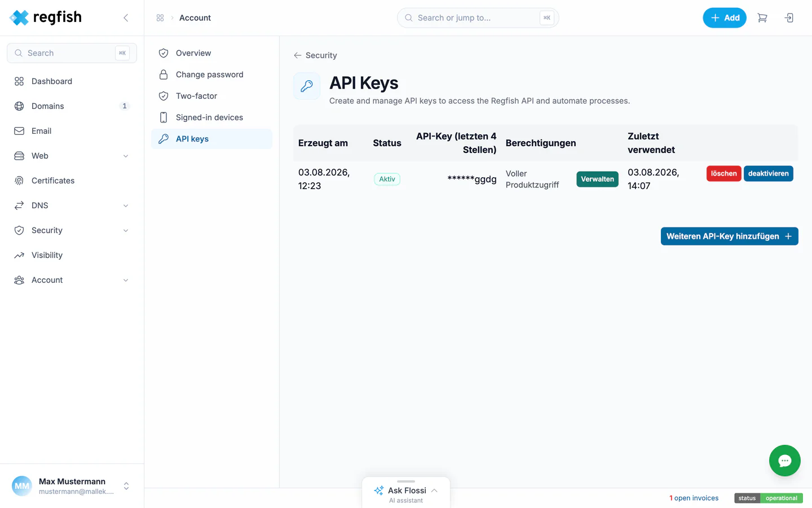Click the Two-factor shield icon

[x=164, y=96]
